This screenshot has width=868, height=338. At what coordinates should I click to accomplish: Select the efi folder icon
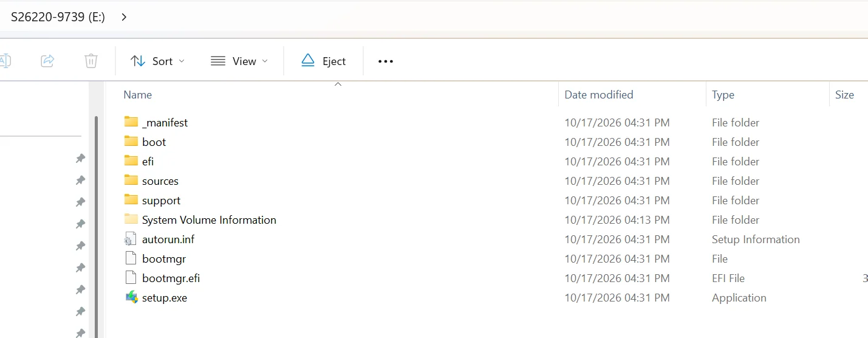click(x=131, y=161)
